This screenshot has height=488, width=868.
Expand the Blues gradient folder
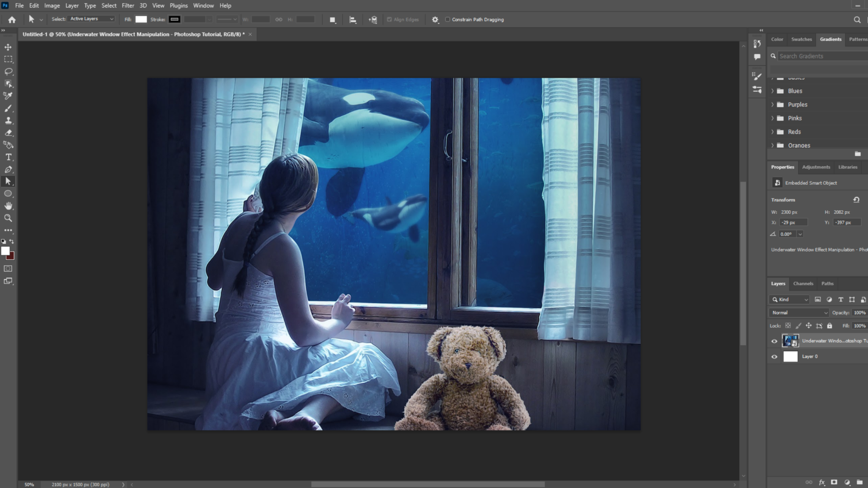pyautogui.click(x=772, y=91)
